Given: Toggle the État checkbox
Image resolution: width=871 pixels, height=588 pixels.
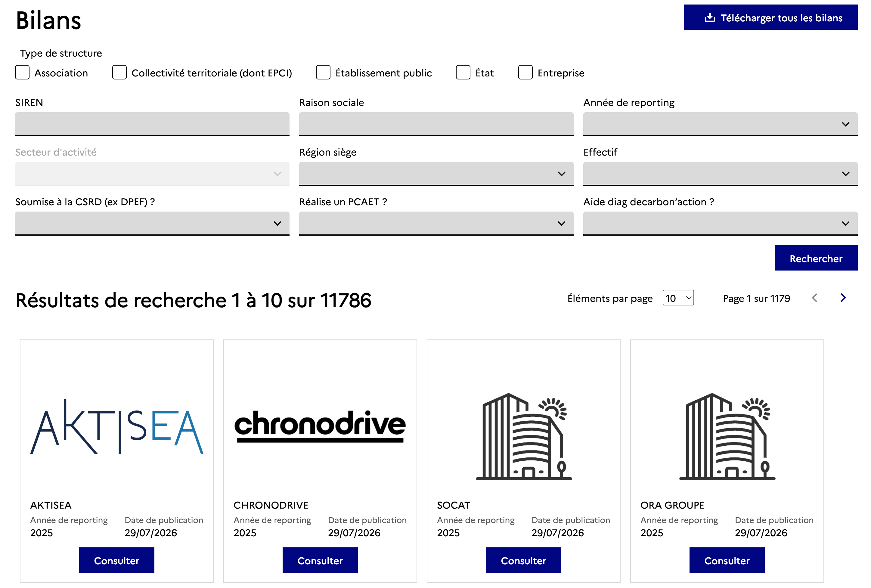Looking at the screenshot, I should tap(463, 72).
